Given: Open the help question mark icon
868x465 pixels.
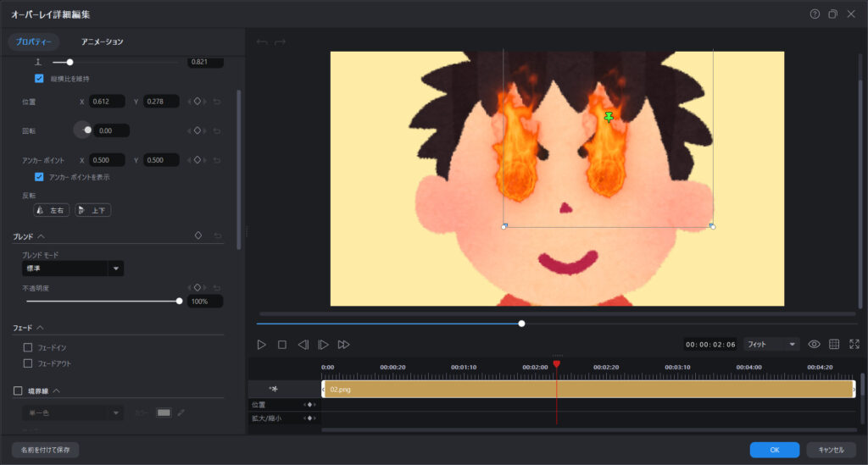Looking at the screenshot, I should (x=815, y=14).
